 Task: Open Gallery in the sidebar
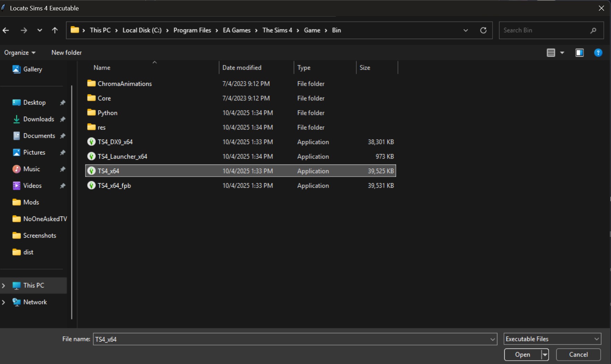(x=33, y=69)
